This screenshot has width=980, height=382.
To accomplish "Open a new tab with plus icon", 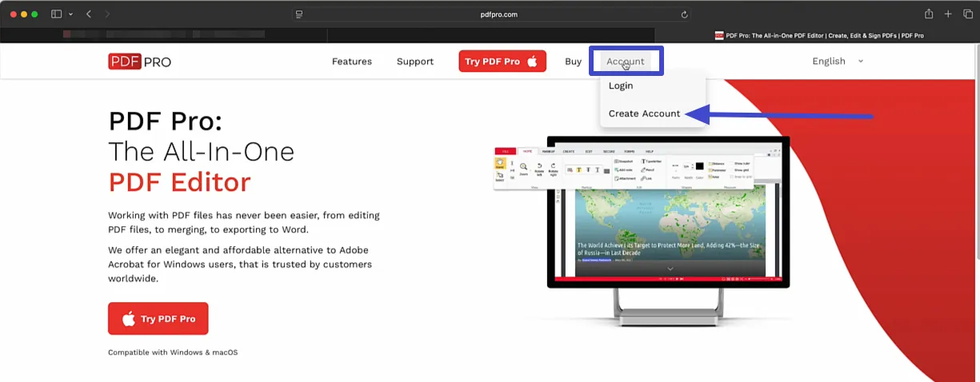I will tap(948, 14).
